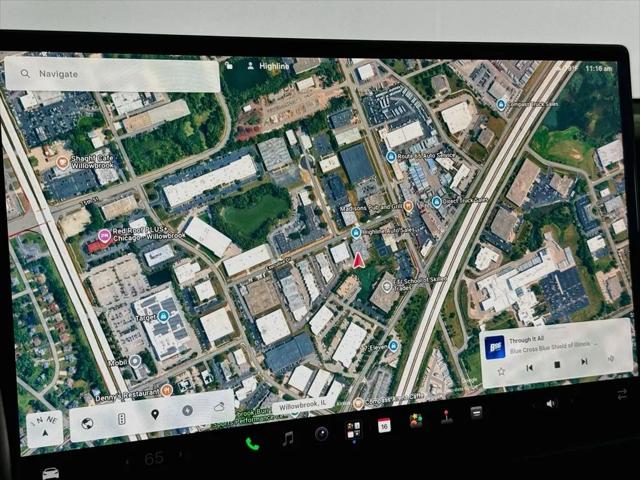640x480 pixels.
Task: Select the Target store map pin
Action: pyautogui.click(x=163, y=316)
